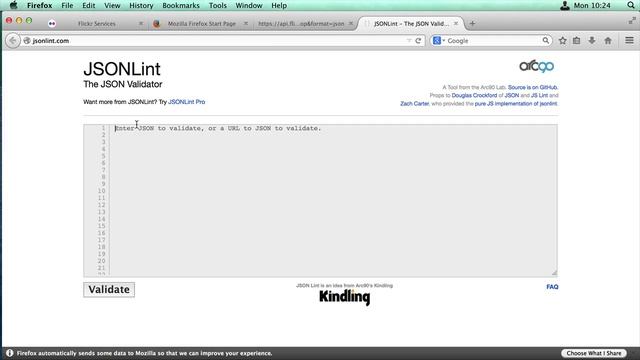Viewport: 640px width, 360px height.
Task: Bookmark this page with the star icon
Action: 562,41
